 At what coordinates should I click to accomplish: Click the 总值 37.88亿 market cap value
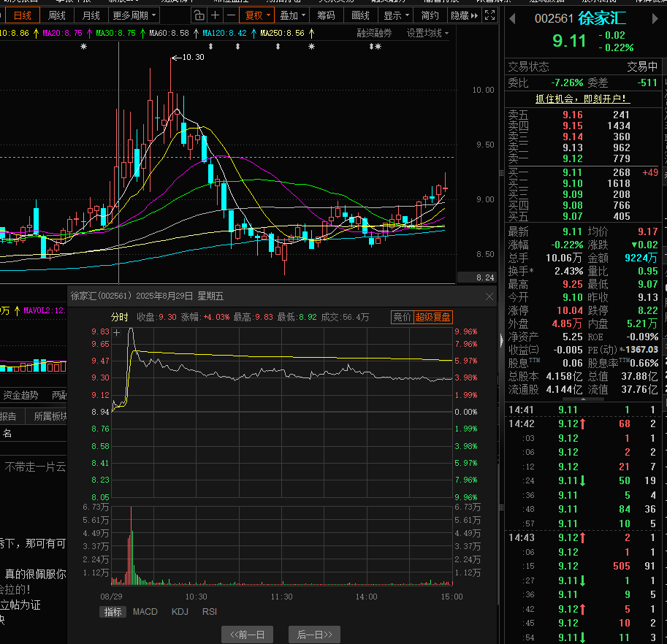[x=640, y=377]
